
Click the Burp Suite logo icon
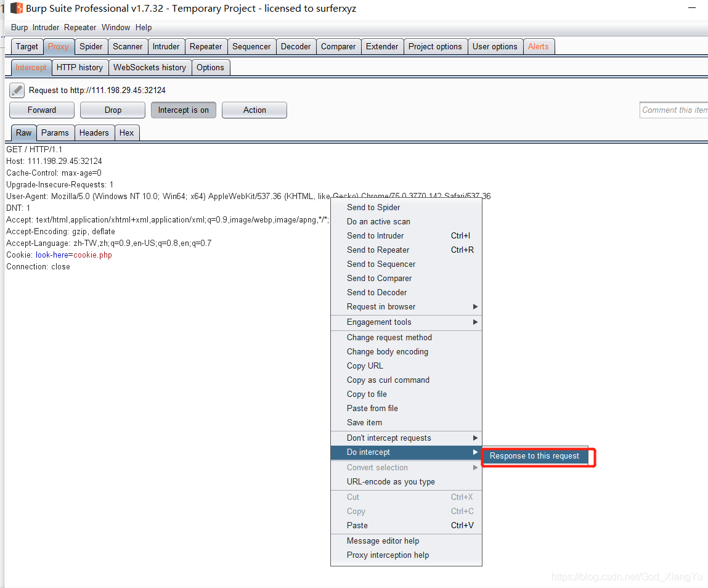pos(17,8)
